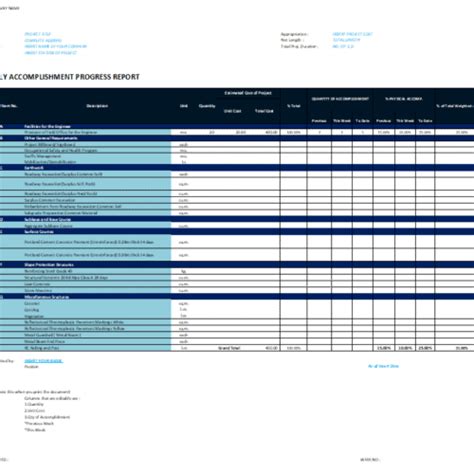Viewport: 474px width, 474px height.
Task: Click the Estimated Cost of Project header
Action: pos(248,93)
